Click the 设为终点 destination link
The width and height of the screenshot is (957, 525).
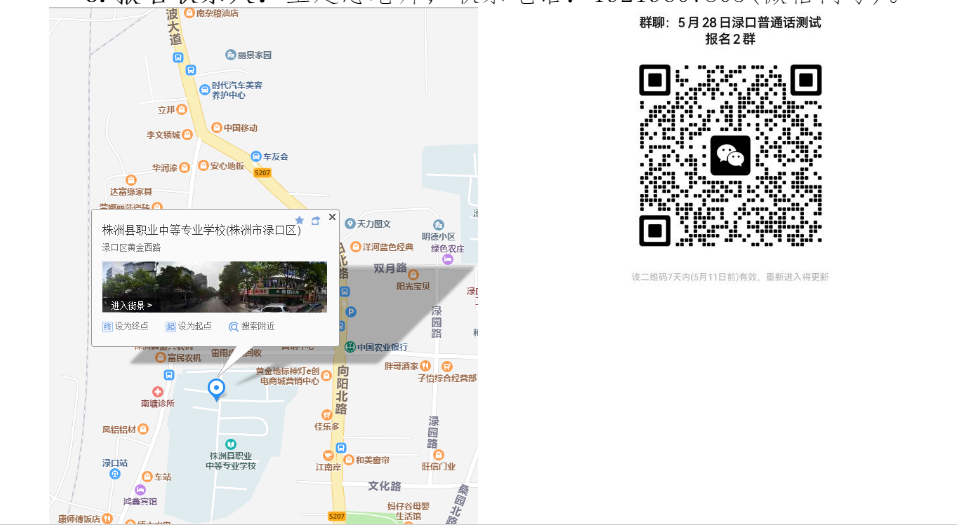click(125, 326)
